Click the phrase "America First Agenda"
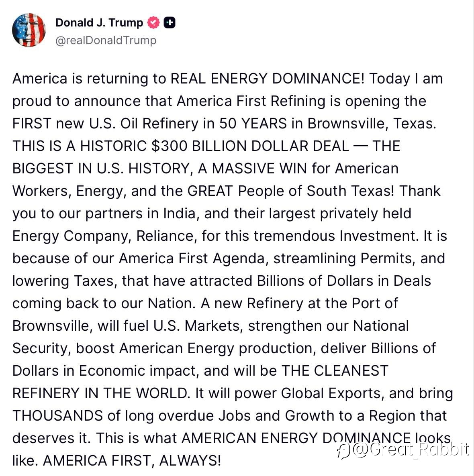Screen dimensions: 474x476 click(192, 258)
